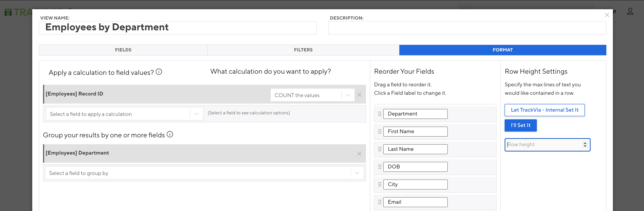
Task: Select the [Employees] Department grouping row
Action: point(204,153)
